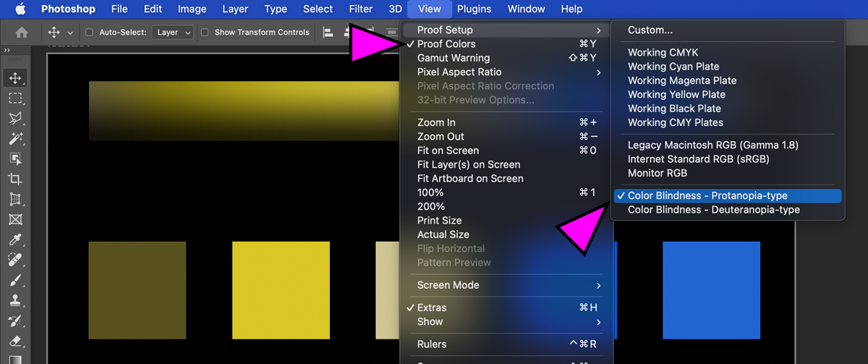Open the Layer dropdown for Auto-Select

pyautogui.click(x=174, y=33)
